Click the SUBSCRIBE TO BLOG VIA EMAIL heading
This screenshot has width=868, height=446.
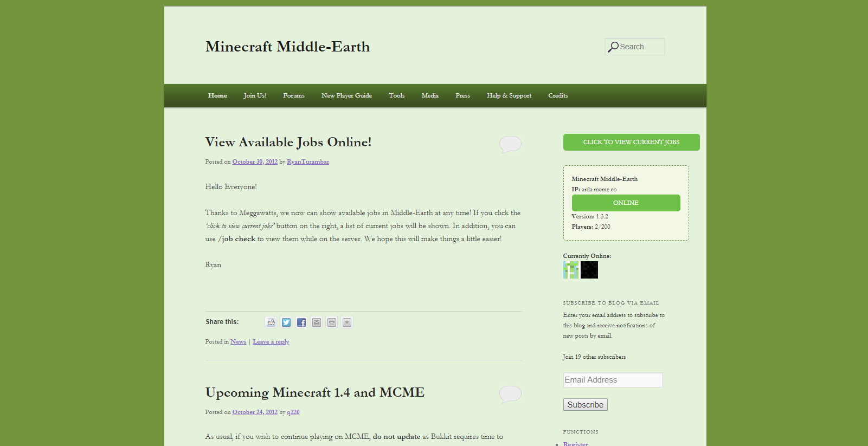point(611,303)
